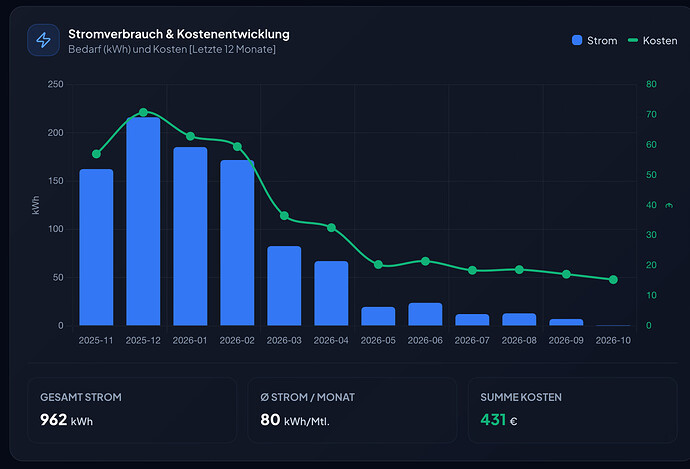This screenshot has width=690, height=469.
Task: Select the 2026-07 electricity bar
Action: point(472,320)
